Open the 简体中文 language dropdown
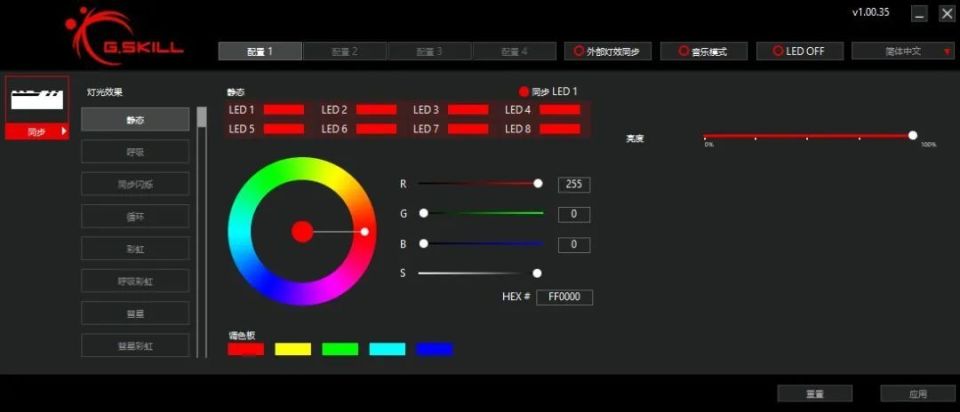This screenshot has height=412, width=960. tap(902, 51)
